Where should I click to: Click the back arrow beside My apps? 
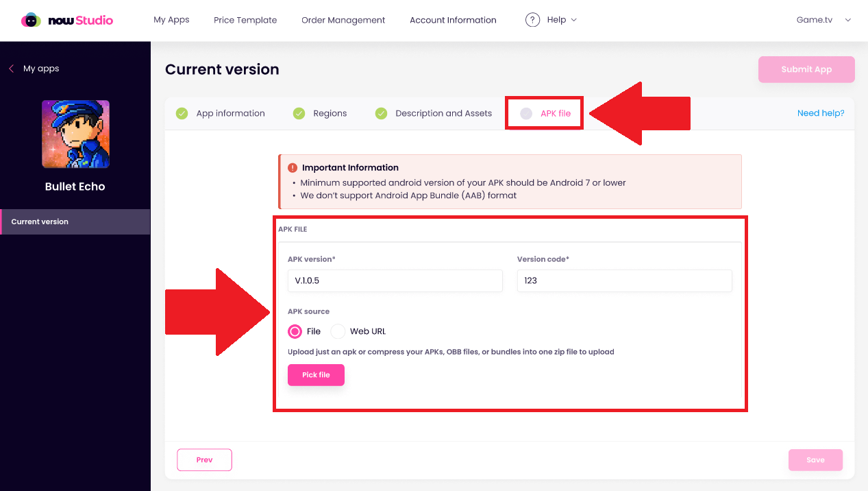pos(11,69)
